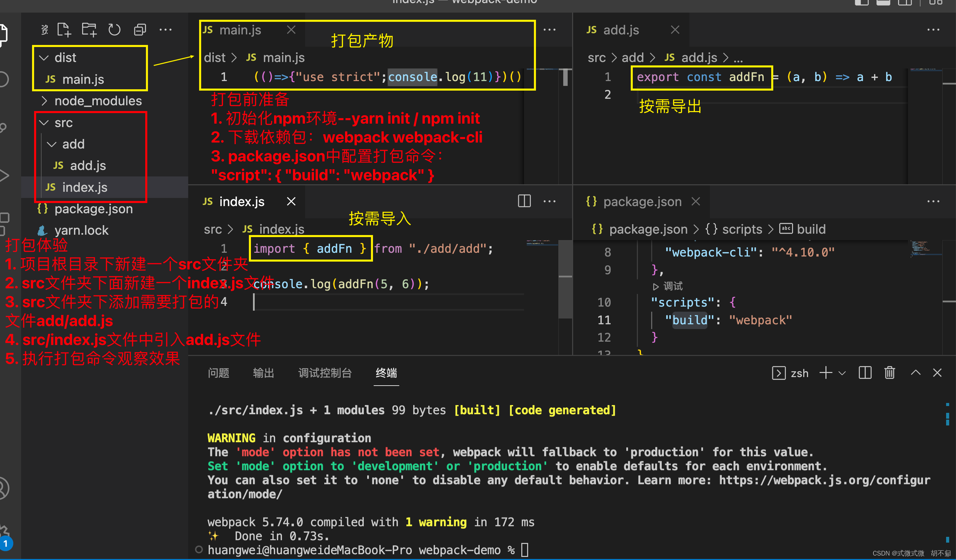This screenshot has height=560, width=956.
Task: Switch to the 问题 panel tab
Action: [x=218, y=373]
